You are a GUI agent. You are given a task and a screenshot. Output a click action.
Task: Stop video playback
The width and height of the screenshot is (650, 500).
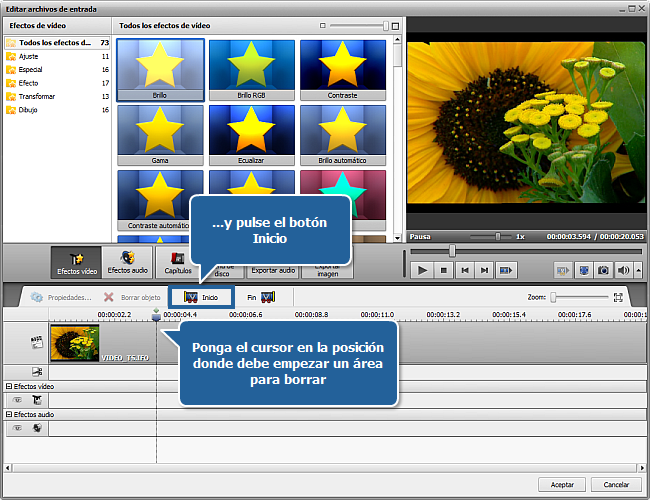[x=443, y=270]
